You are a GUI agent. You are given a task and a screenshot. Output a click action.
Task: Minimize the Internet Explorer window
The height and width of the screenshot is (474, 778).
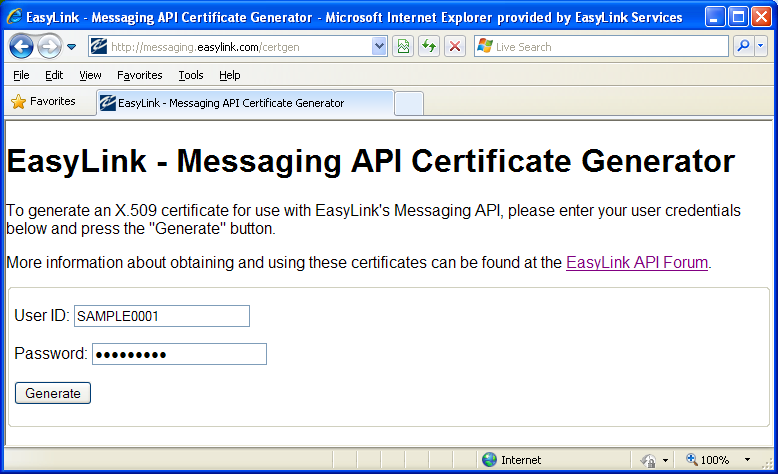pyautogui.click(x=714, y=17)
